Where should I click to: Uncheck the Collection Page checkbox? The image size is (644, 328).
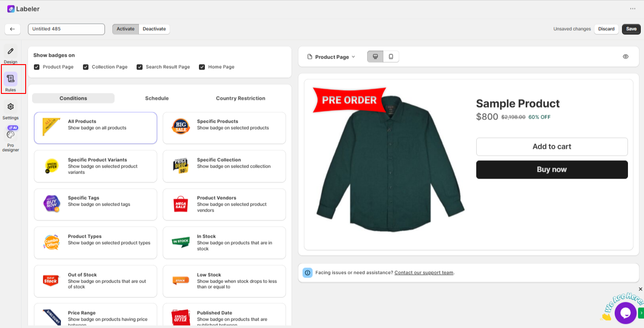click(86, 67)
